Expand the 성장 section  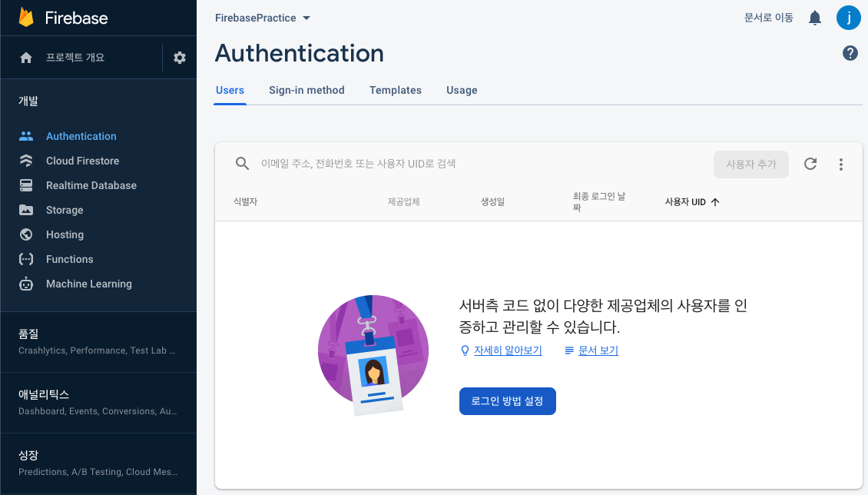98,463
